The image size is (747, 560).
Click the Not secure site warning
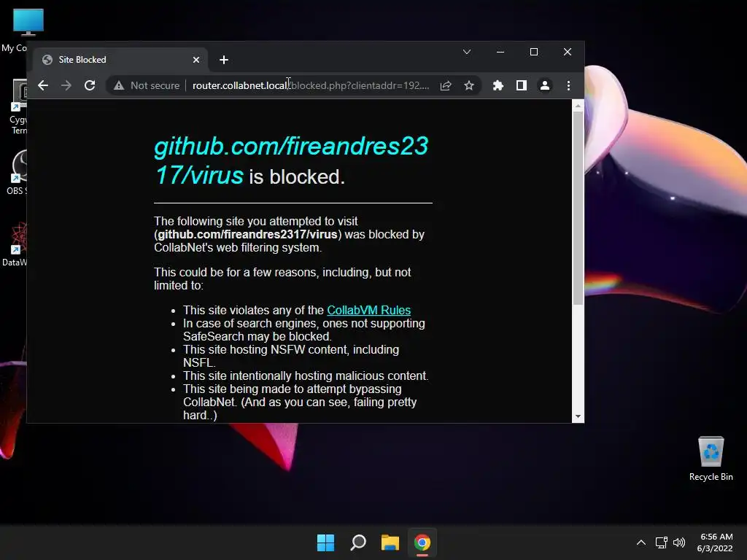(147, 86)
